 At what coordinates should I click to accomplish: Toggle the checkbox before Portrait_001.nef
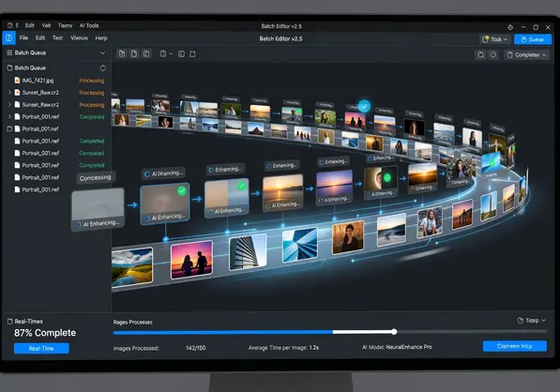tap(9, 128)
